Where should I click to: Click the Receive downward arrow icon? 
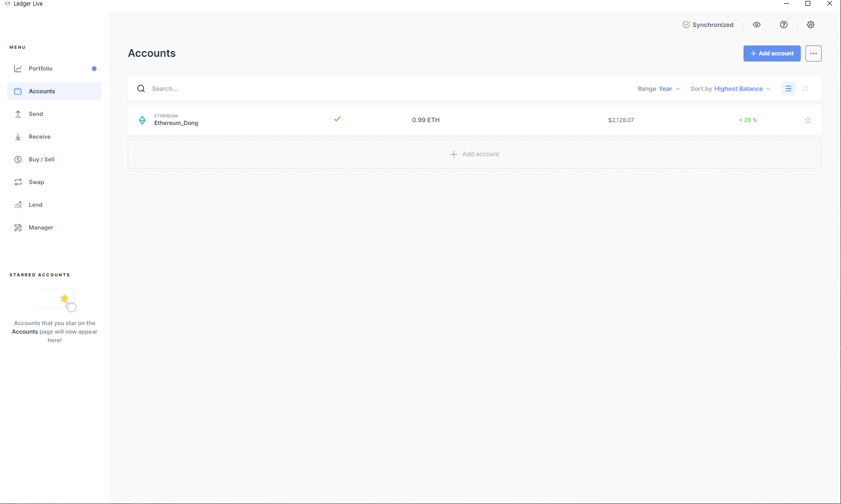18,137
